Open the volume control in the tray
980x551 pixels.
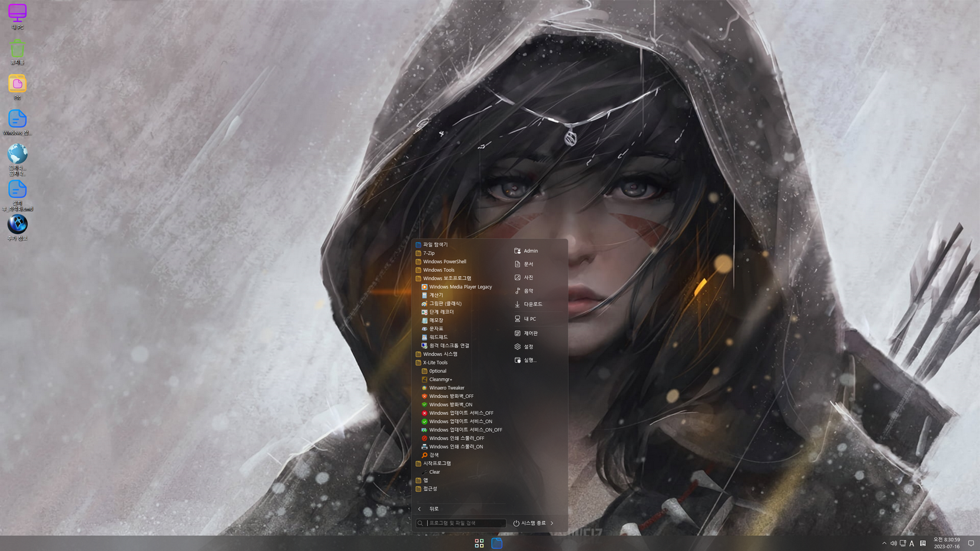893,543
